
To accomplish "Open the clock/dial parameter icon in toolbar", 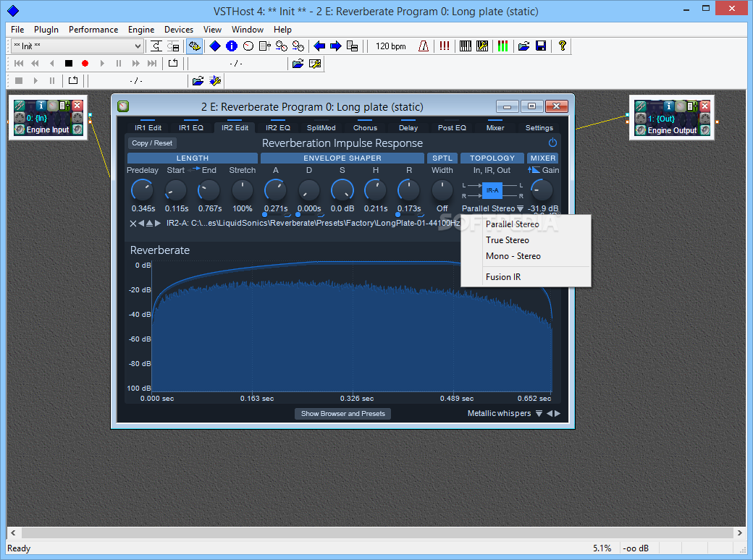I will click(x=248, y=46).
